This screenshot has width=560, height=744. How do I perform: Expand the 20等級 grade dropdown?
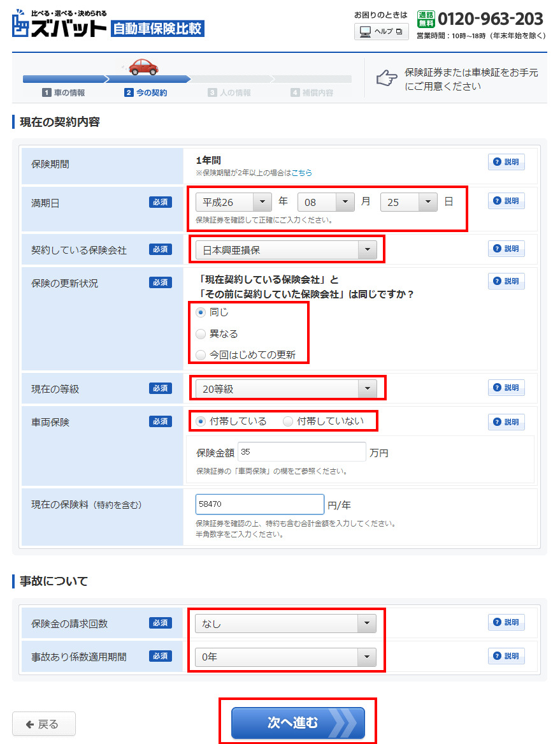click(x=285, y=389)
